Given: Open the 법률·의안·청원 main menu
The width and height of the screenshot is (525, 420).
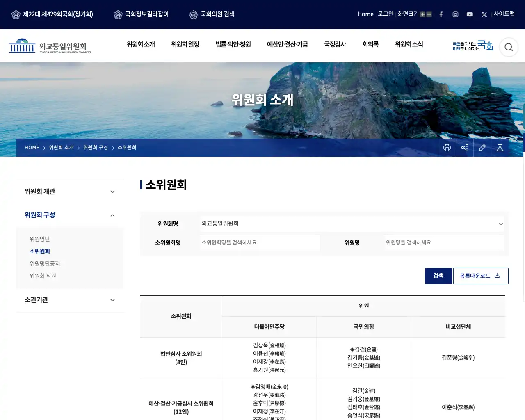Looking at the screenshot, I should tap(233, 44).
